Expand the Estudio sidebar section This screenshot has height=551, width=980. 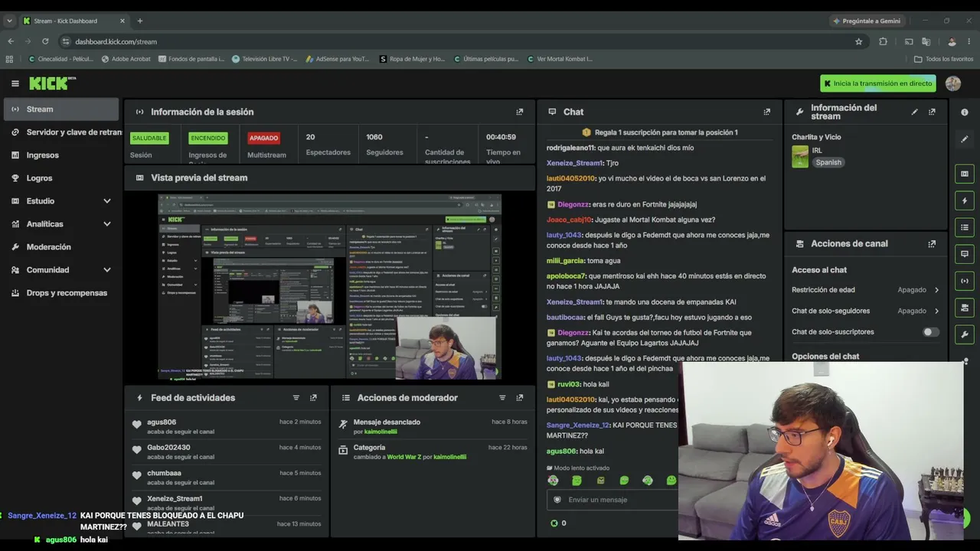[x=107, y=201]
